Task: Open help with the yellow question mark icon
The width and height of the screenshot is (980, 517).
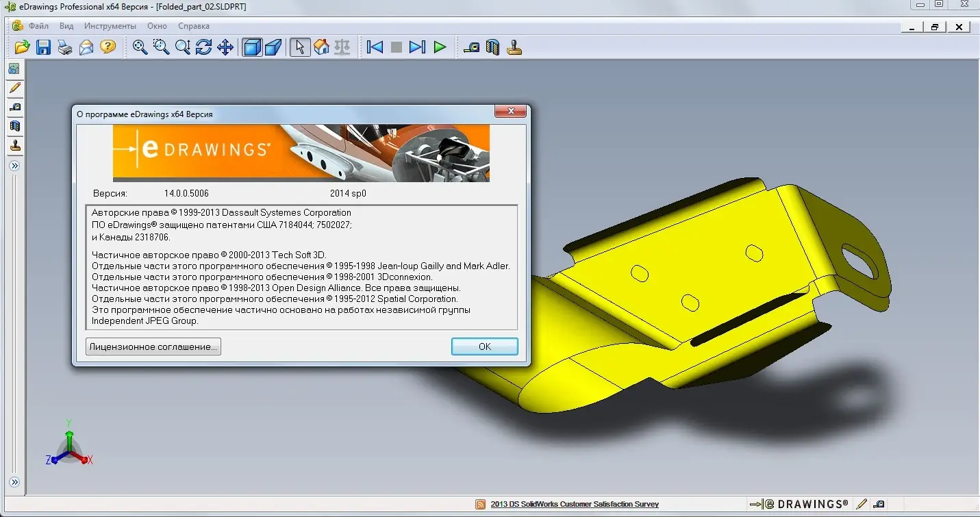Action: [108, 47]
